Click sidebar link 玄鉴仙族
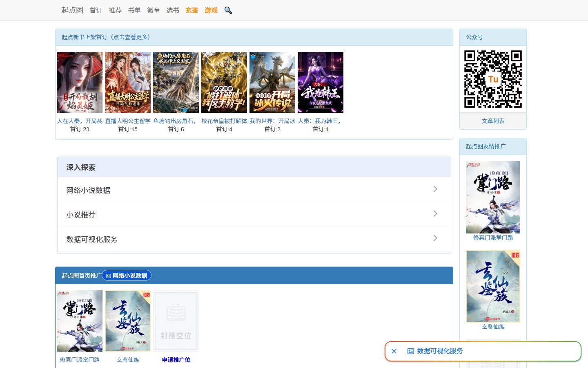This screenshot has height=368, width=588. click(x=493, y=327)
